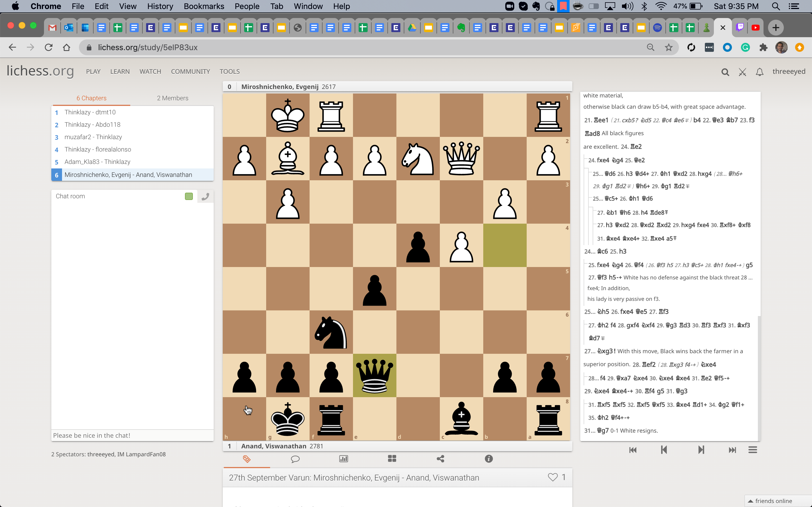Toggle the chat room green checkbox
812x507 pixels.
click(189, 196)
